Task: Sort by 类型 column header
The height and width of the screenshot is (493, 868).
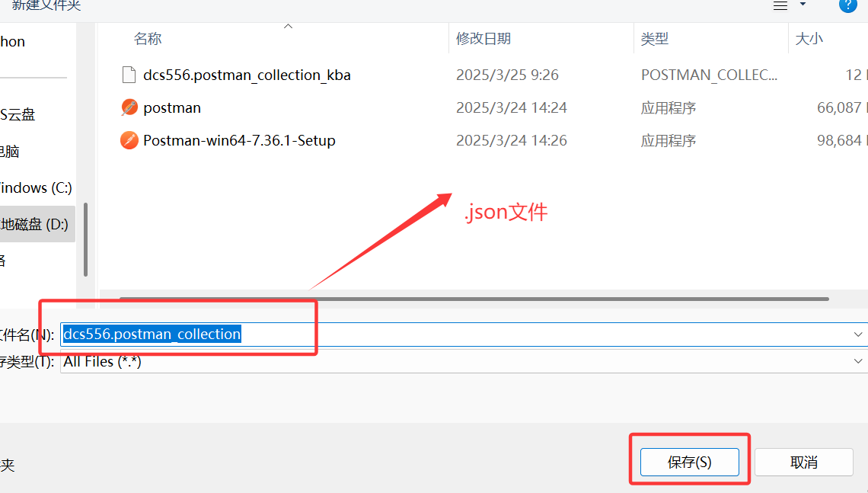Action: tap(654, 38)
